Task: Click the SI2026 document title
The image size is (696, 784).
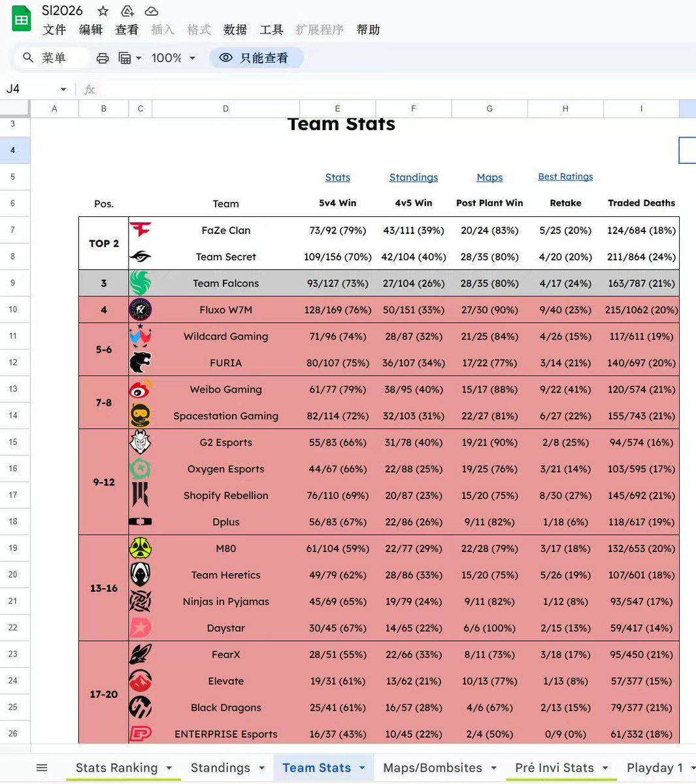Action: coord(62,11)
